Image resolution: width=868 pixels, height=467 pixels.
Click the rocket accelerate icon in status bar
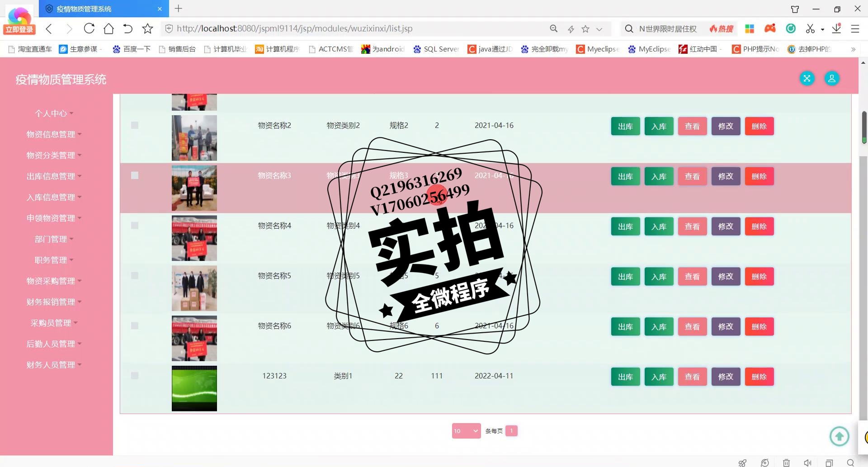click(x=742, y=462)
